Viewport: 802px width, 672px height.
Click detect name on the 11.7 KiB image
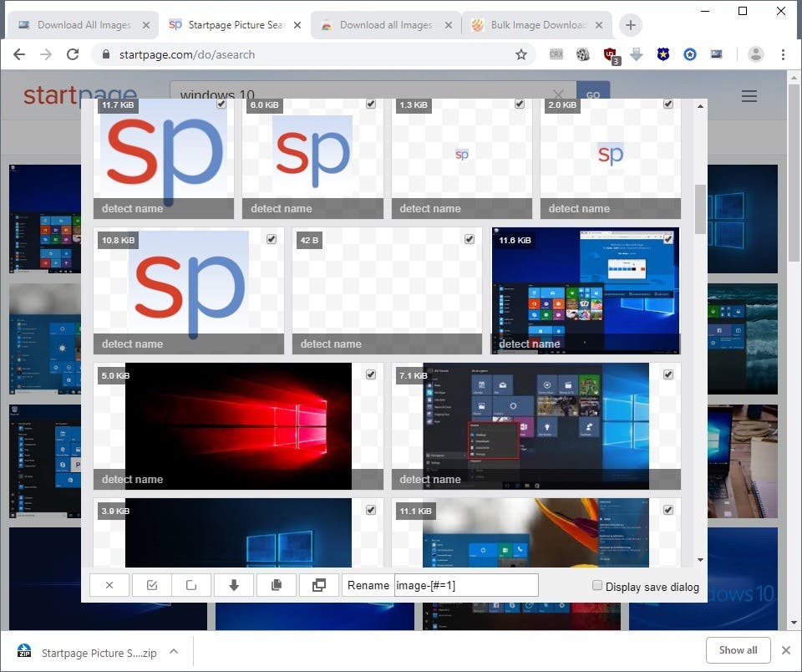(133, 208)
